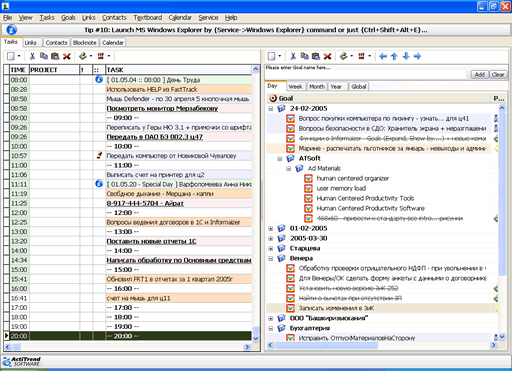
Task: Toggle checkbox of 08:00 task row
Action: (7, 80)
